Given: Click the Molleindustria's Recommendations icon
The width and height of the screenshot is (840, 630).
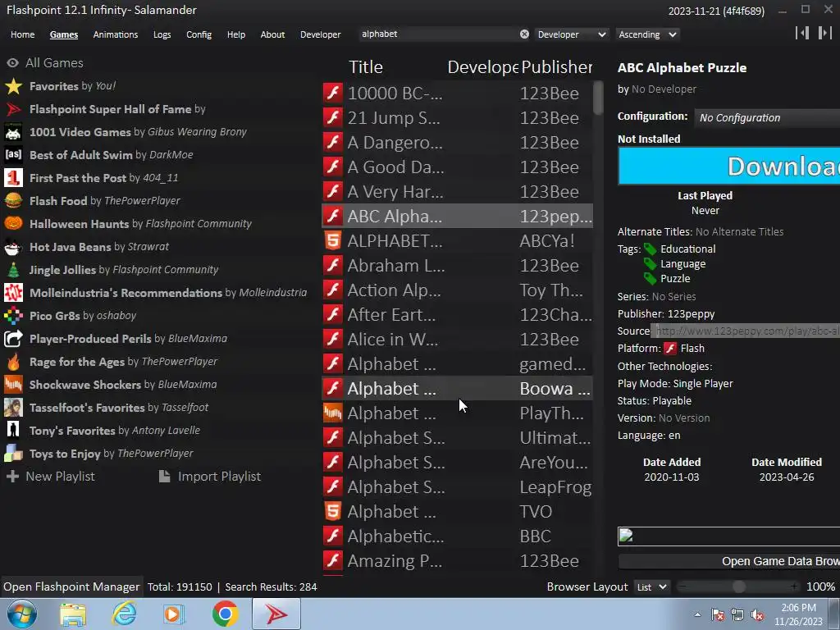Looking at the screenshot, I should coord(13,293).
